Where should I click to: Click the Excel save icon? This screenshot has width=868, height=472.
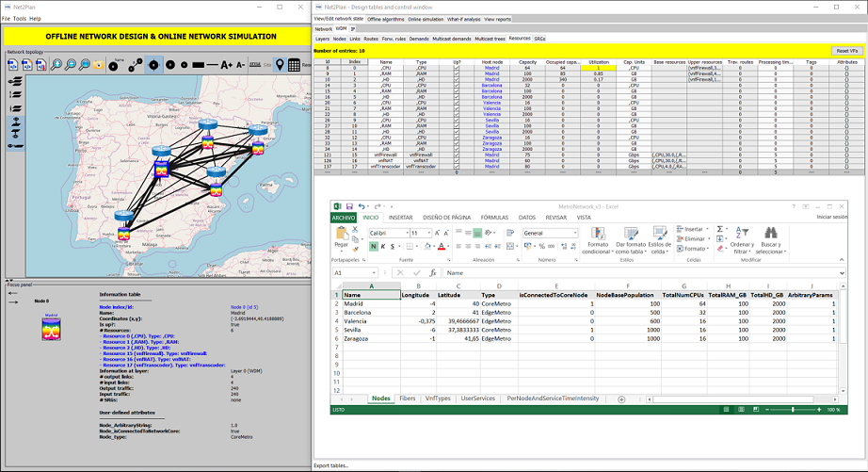pos(348,206)
